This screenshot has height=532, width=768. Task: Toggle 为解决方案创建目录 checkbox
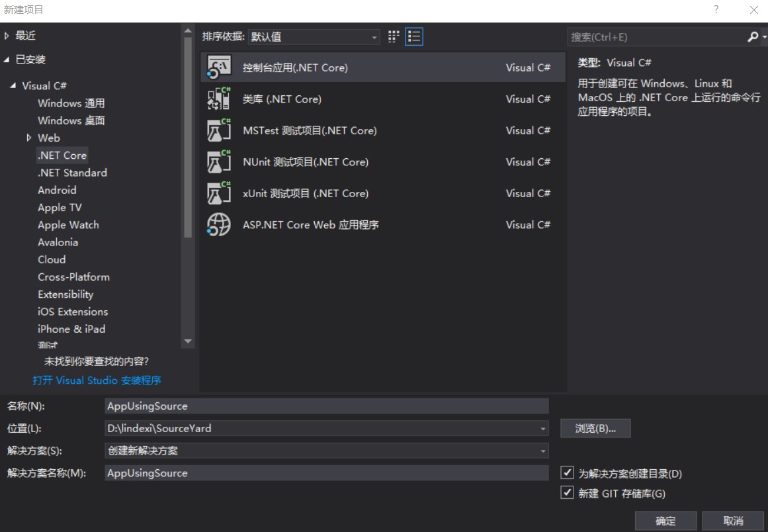[x=567, y=472]
